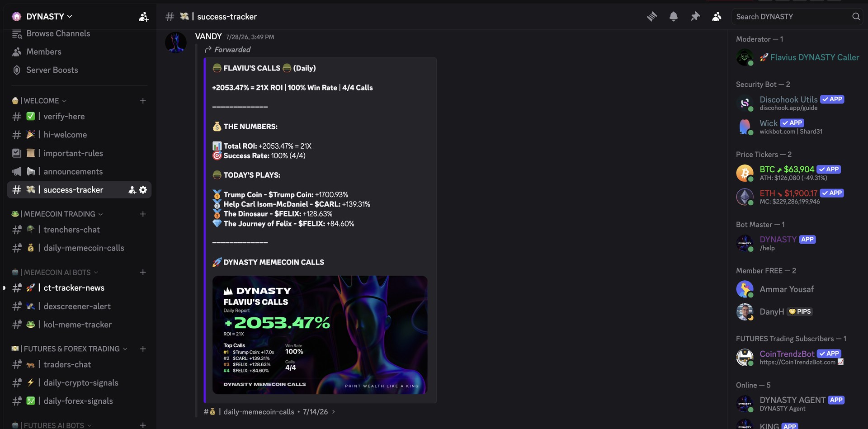This screenshot has width=868, height=429.
Task: Open the DYNASTY server dropdown menu
Action: click(x=49, y=17)
